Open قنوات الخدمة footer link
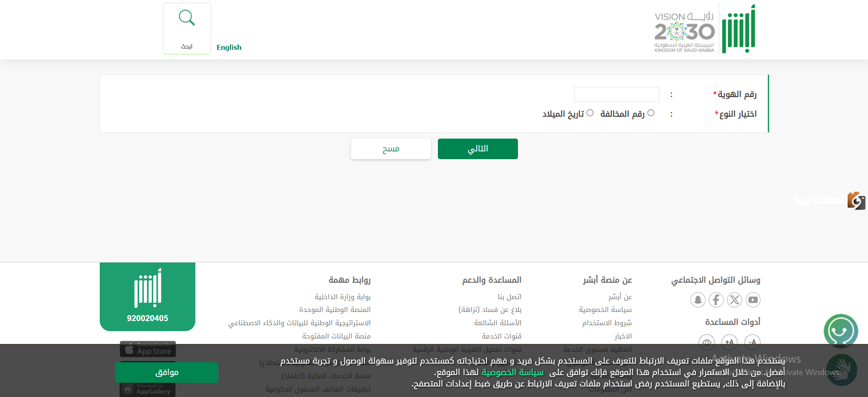The width and height of the screenshot is (868, 397). [x=501, y=336]
